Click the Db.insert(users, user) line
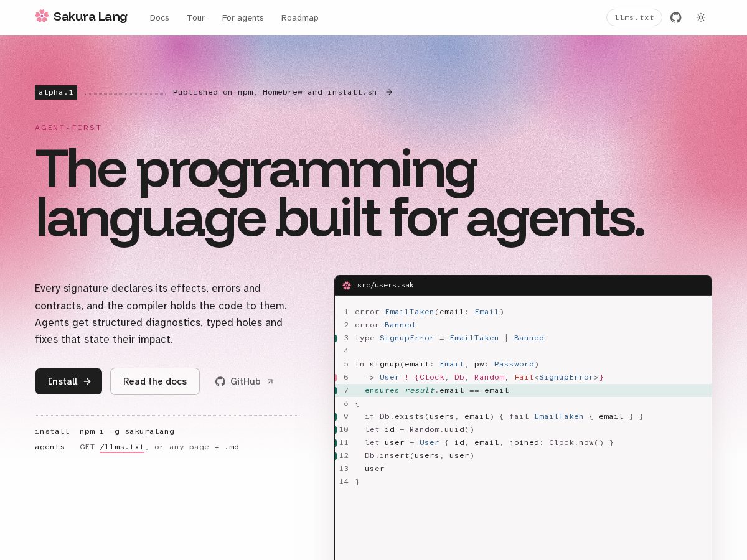Image resolution: width=747 pixels, height=560 pixels. [523, 455]
